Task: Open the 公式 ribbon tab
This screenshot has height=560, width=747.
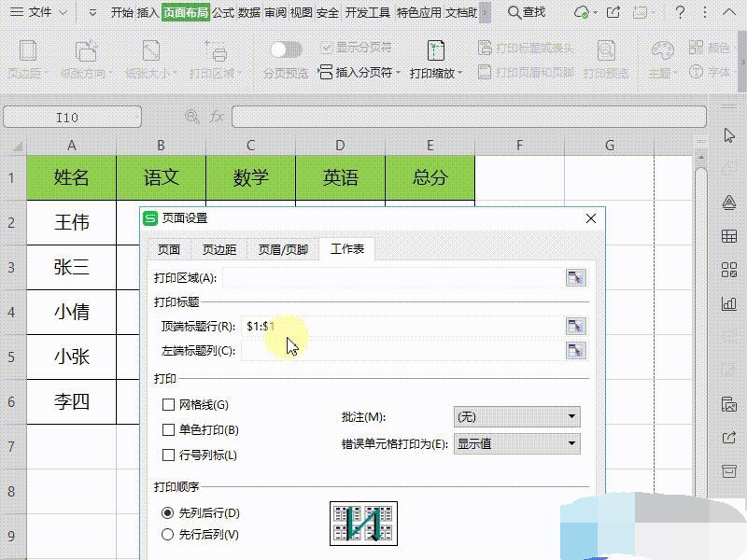Action: pyautogui.click(x=223, y=12)
